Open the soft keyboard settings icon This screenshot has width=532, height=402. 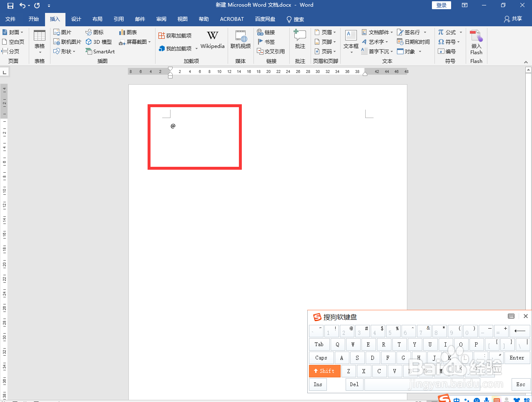pyautogui.click(x=511, y=316)
